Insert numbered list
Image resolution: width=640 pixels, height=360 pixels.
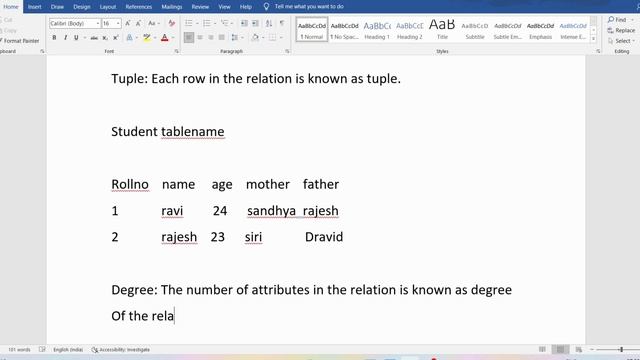point(207,24)
